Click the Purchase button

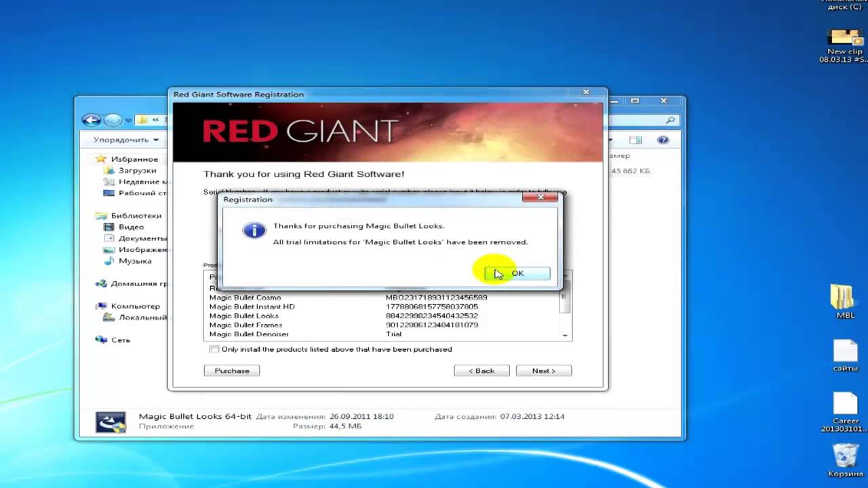pos(231,371)
